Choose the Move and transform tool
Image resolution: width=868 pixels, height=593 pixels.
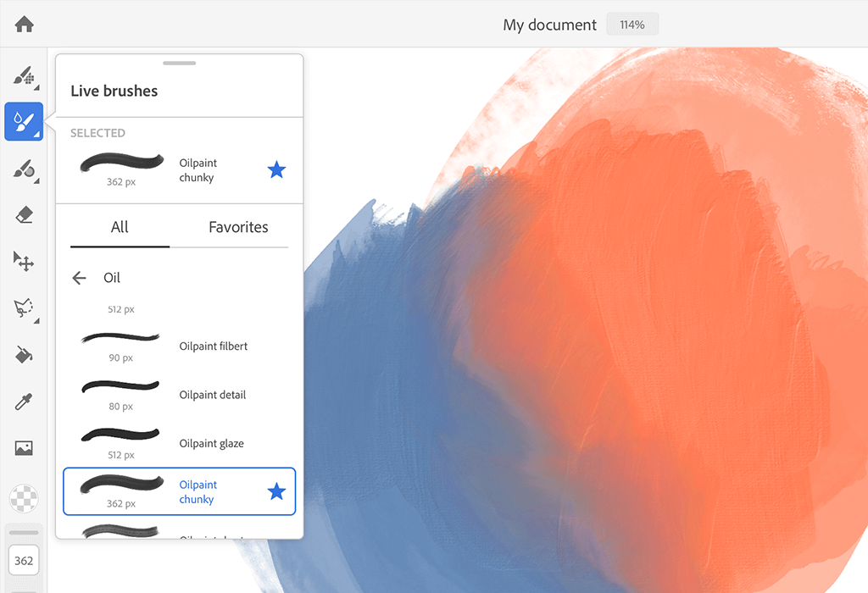[x=24, y=262]
